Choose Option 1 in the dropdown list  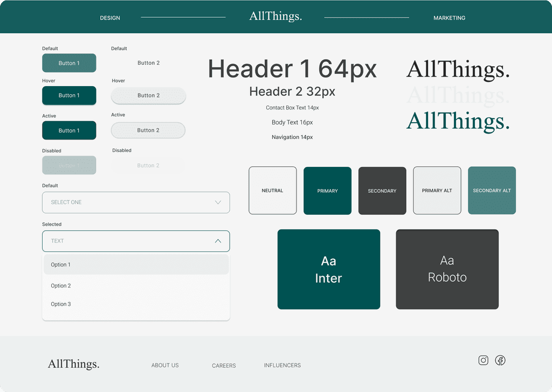tap(136, 265)
